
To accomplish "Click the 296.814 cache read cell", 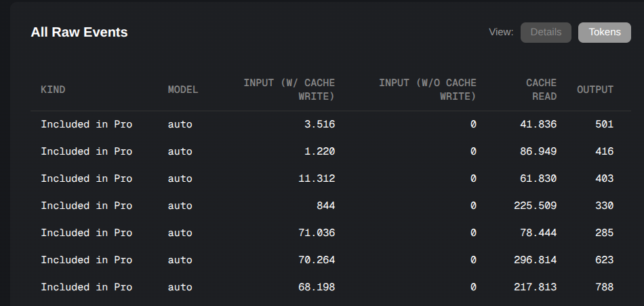I will pos(535,260).
